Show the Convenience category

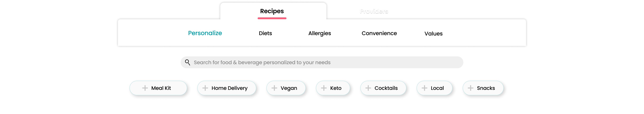pyautogui.click(x=379, y=33)
